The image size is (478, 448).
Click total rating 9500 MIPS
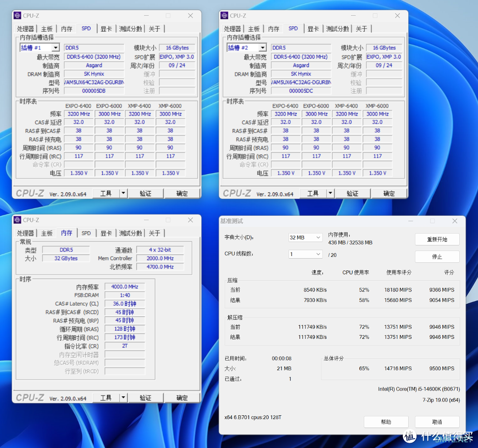[x=442, y=368]
